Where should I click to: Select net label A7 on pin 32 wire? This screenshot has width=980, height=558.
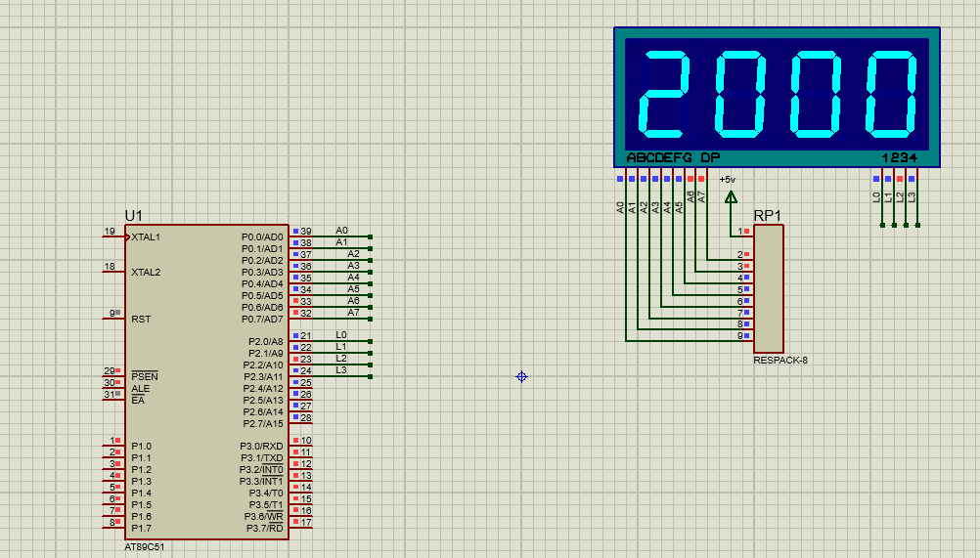pyautogui.click(x=354, y=312)
